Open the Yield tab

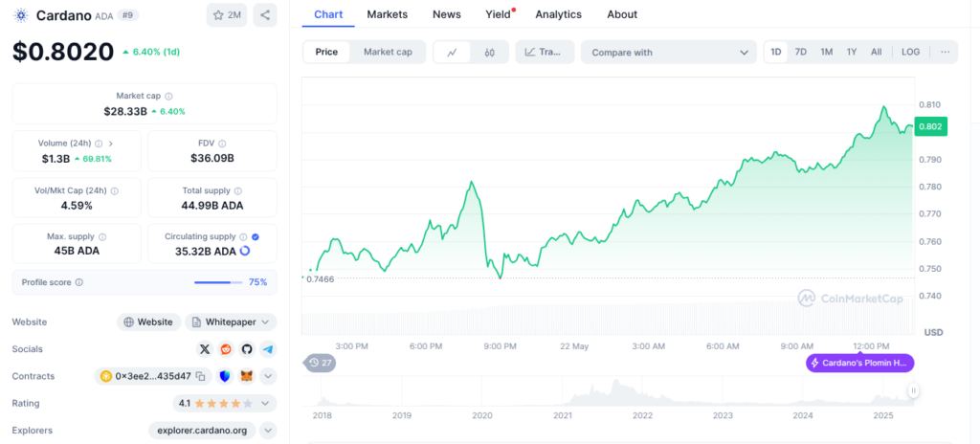click(499, 13)
